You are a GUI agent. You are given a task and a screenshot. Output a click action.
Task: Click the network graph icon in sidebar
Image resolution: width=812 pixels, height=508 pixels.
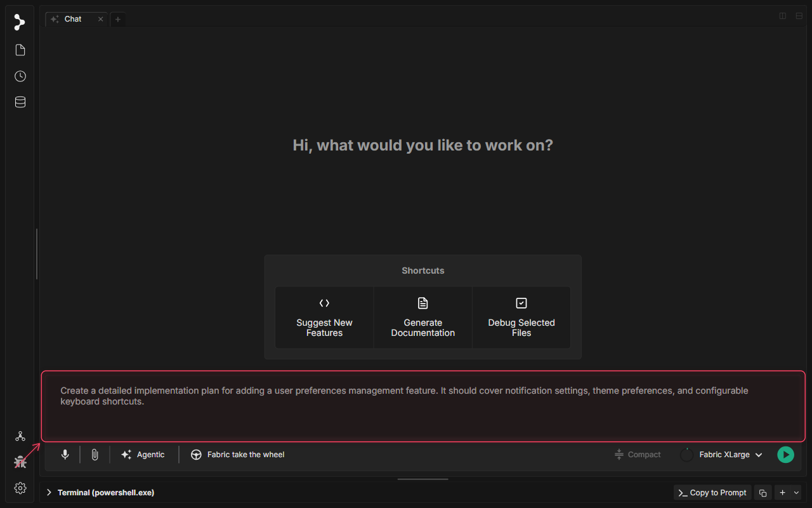point(20,436)
